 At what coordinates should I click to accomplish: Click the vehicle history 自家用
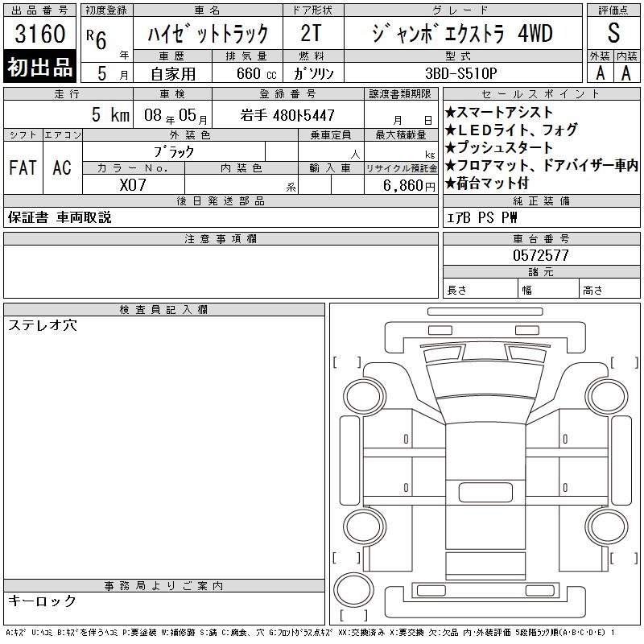(173, 74)
